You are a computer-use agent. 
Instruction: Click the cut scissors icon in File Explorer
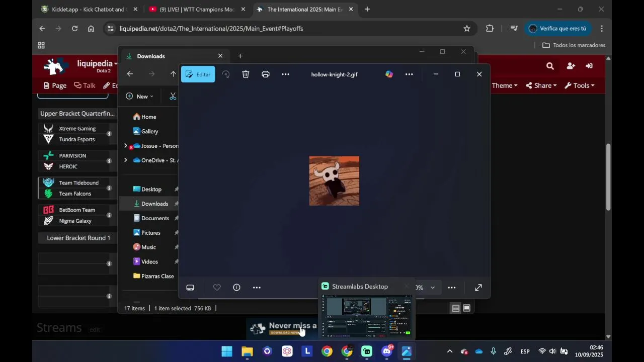pyautogui.click(x=173, y=97)
